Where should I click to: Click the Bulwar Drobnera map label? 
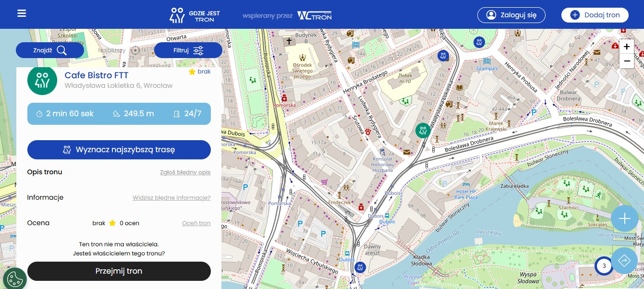pyautogui.click(x=569, y=96)
